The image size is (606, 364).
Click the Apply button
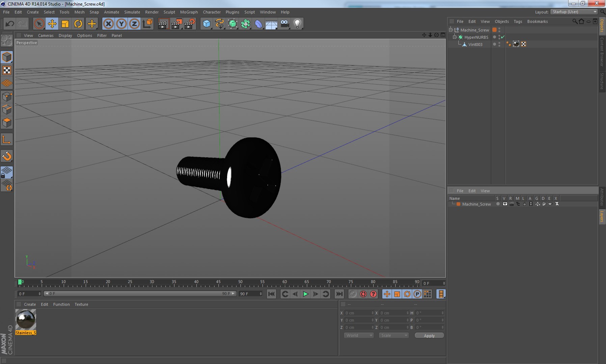(x=429, y=336)
